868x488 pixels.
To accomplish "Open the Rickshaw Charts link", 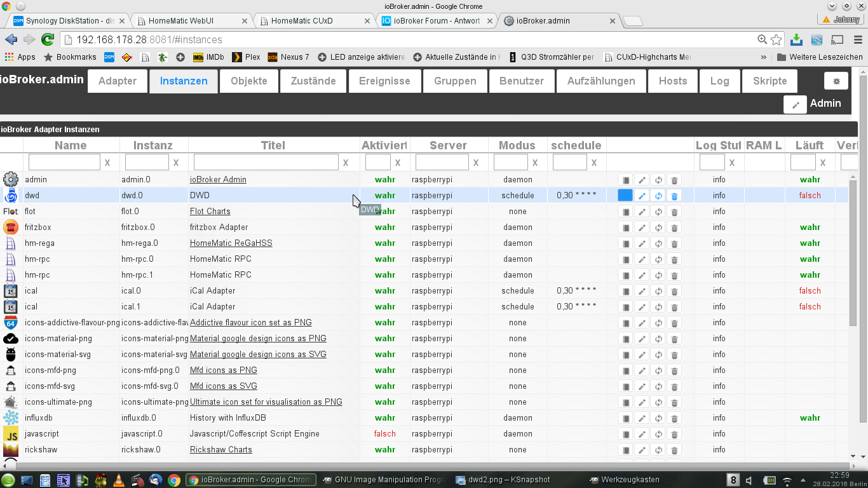I will pos(221,450).
